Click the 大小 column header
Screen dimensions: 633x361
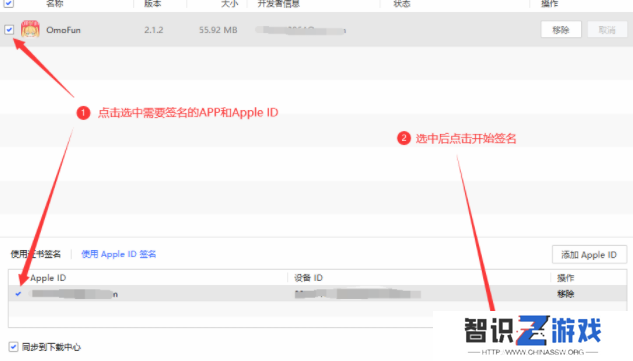229,4
